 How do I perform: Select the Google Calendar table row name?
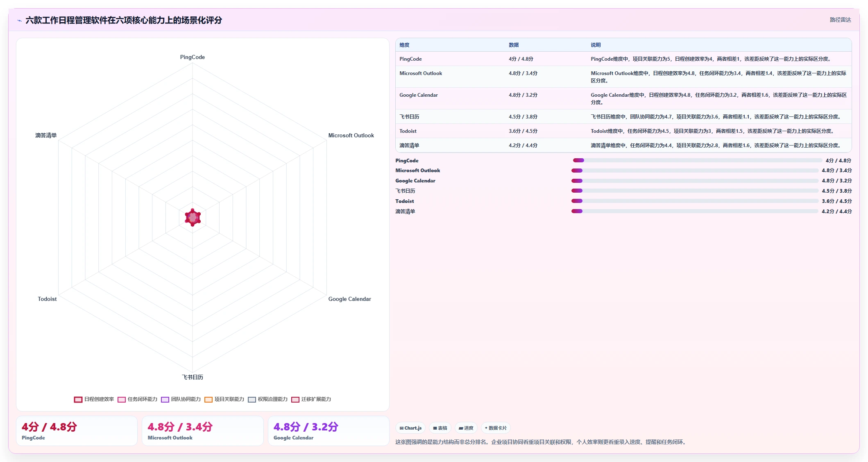coord(419,95)
